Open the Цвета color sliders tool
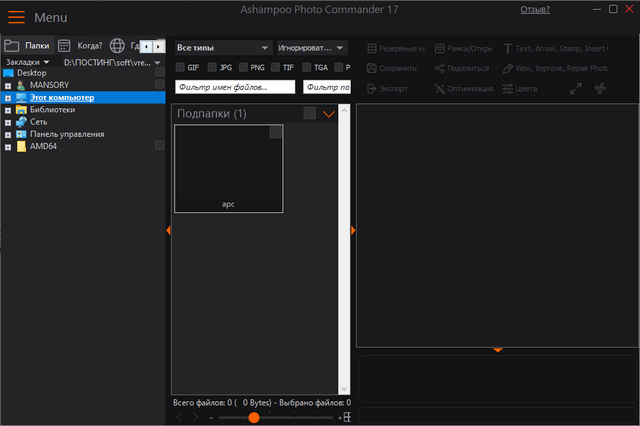The height and width of the screenshot is (426, 640). point(508,89)
